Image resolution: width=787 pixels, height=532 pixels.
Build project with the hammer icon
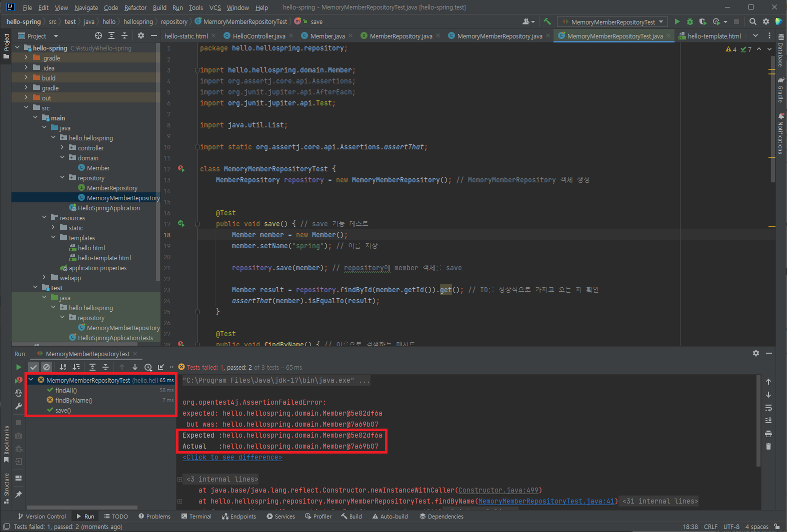(x=547, y=21)
